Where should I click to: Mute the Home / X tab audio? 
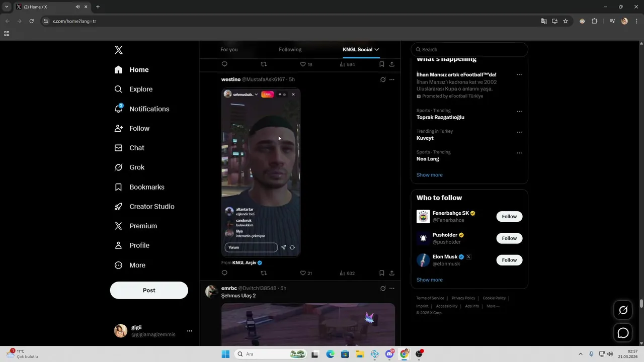(78, 7)
